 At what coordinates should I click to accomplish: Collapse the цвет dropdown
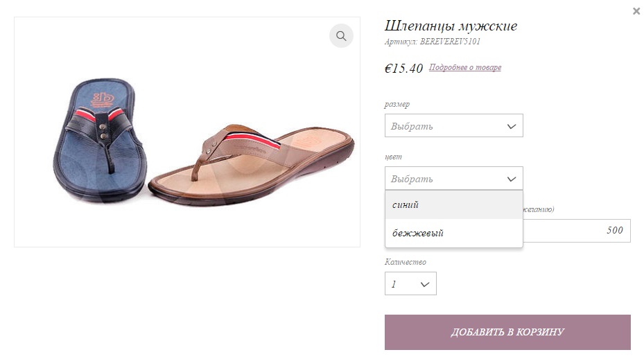coord(454,178)
